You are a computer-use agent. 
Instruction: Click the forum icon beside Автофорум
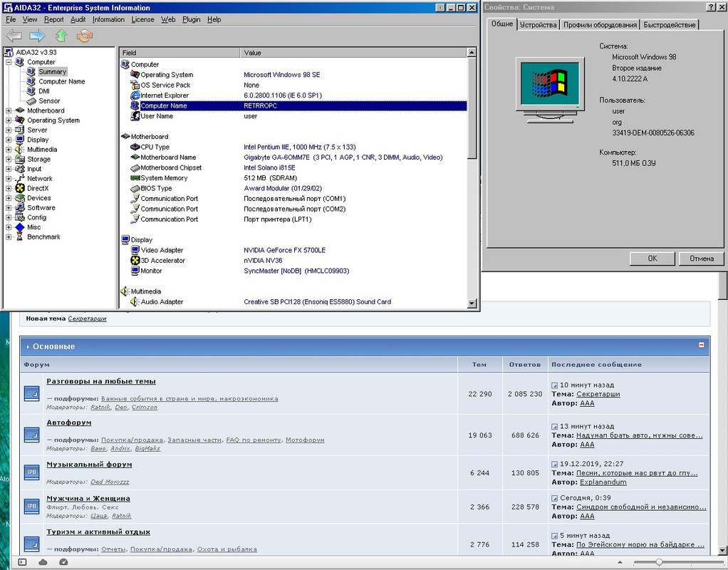(31, 435)
